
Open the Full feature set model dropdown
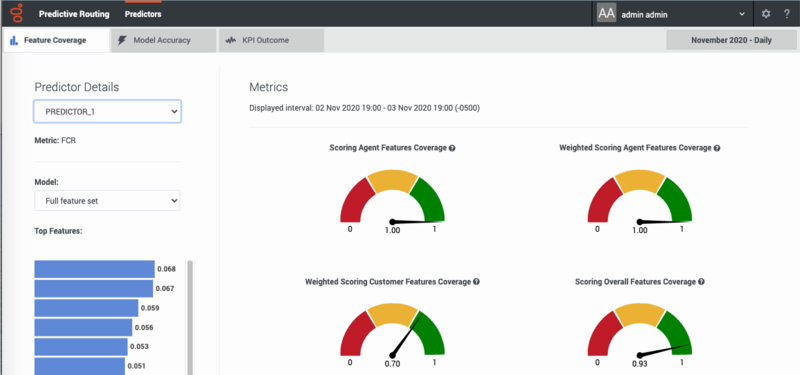click(107, 201)
